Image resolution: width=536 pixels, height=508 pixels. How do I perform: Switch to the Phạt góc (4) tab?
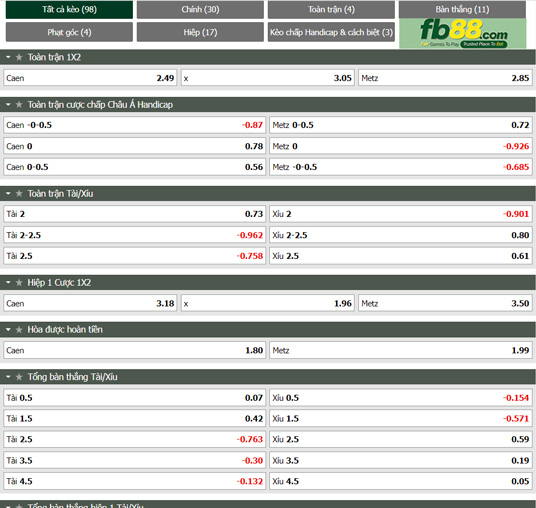69,32
